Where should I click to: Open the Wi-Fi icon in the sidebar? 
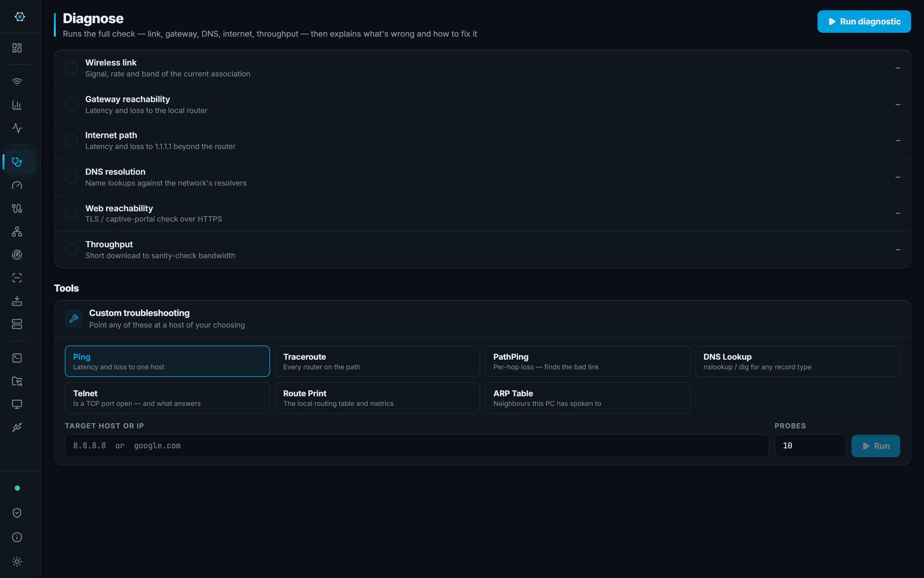tap(17, 82)
